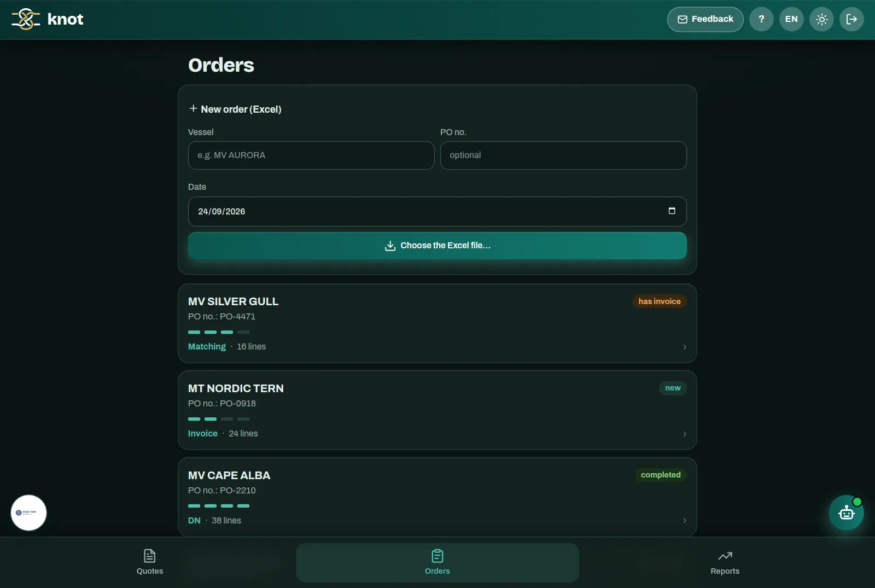875x588 pixels.
Task: Open the Reports tab
Action: click(x=725, y=562)
